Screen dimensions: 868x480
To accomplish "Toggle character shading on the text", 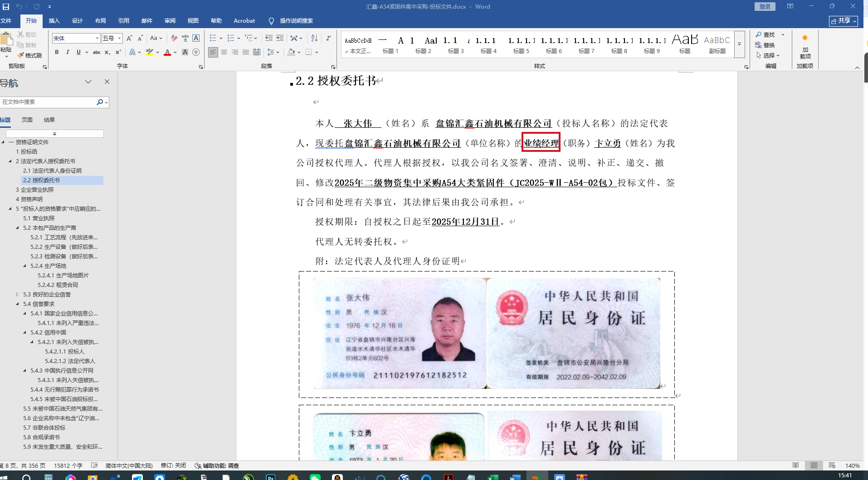I will point(185,52).
